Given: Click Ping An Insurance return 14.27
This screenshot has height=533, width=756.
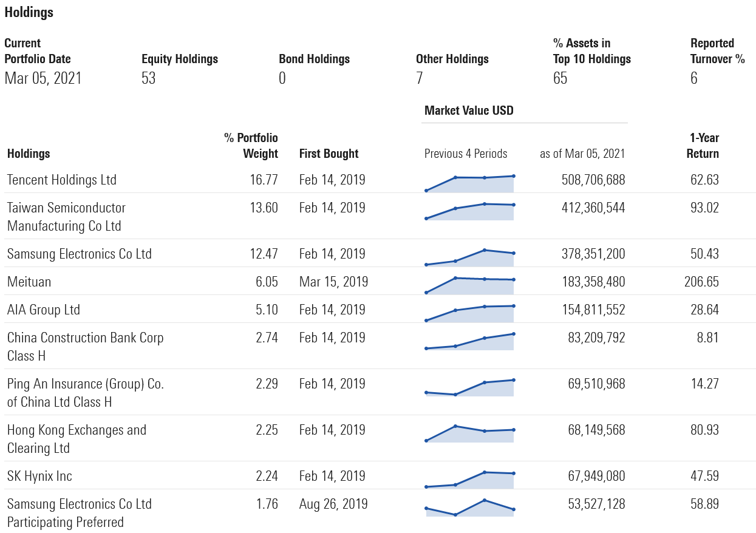Looking at the screenshot, I should tap(704, 384).
